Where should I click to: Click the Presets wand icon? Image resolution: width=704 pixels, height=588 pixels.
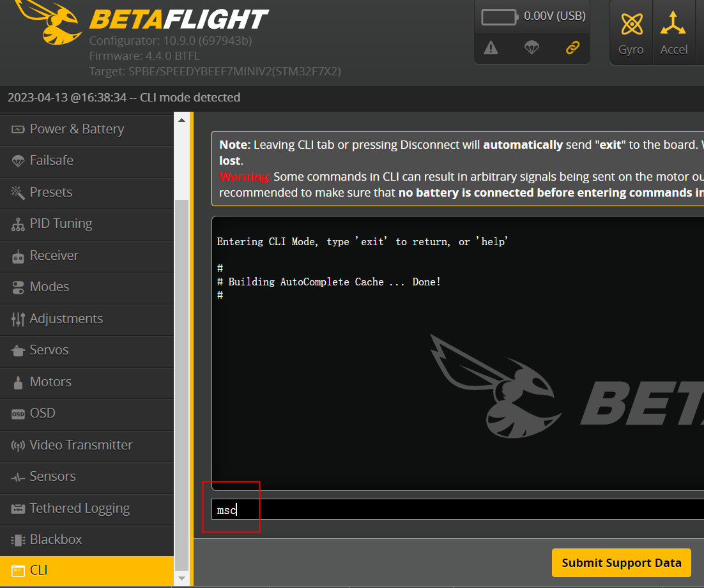(x=17, y=193)
